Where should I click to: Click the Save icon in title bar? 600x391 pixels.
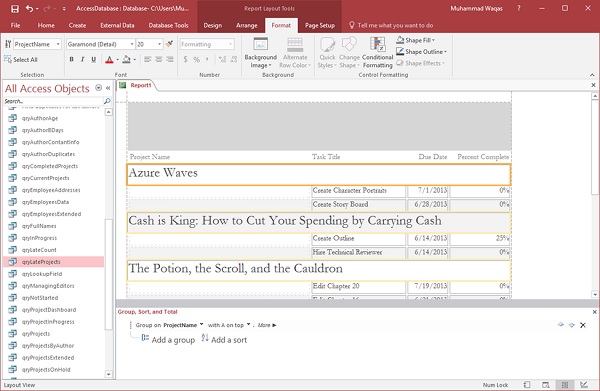[x=15, y=8]
